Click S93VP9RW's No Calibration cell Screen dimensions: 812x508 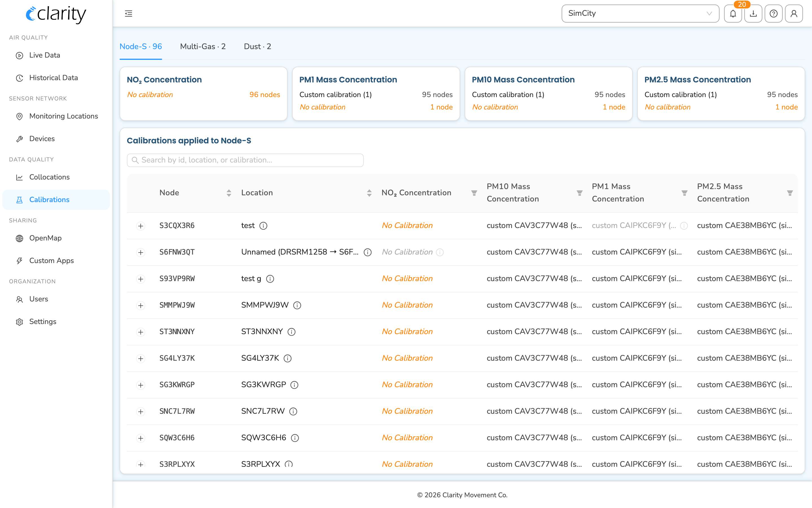pos(407,279)
